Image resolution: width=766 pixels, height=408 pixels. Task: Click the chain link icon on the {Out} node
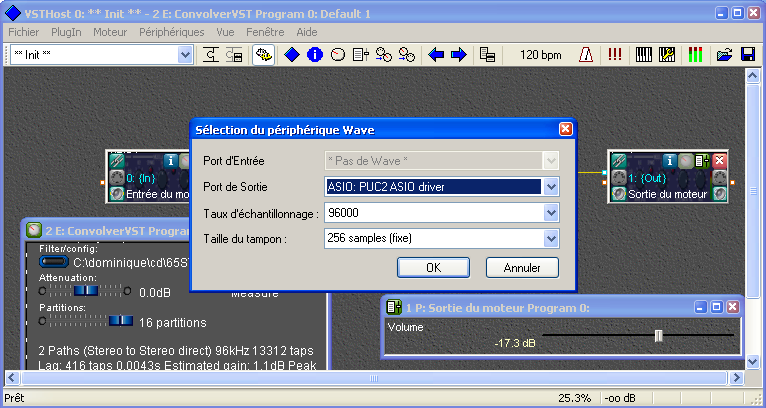[618, 160]
